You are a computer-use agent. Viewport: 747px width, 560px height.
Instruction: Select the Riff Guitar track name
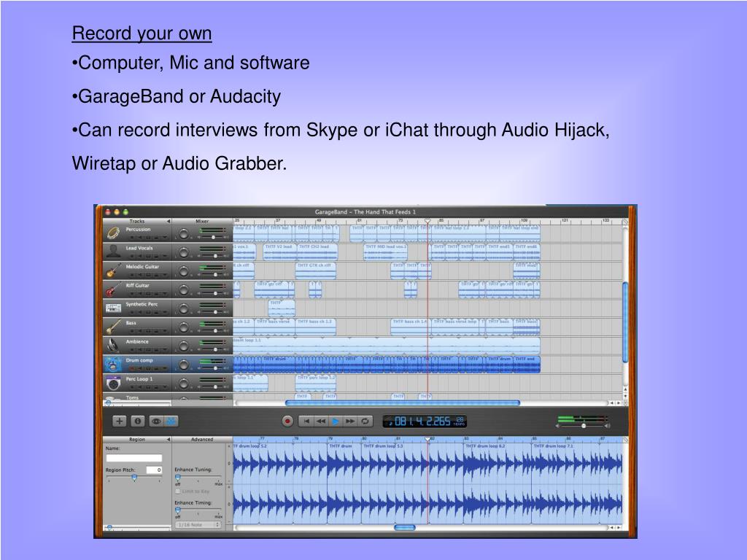(138, 286)
